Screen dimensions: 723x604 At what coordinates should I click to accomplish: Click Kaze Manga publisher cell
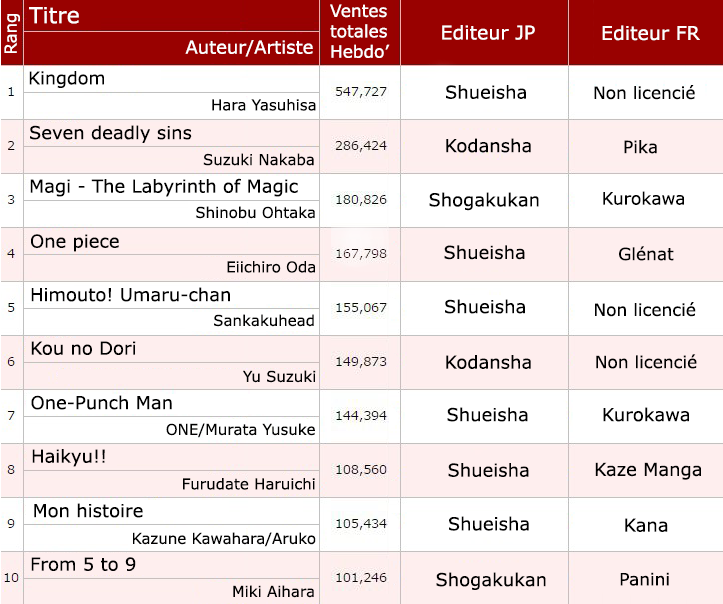(648, 470)
